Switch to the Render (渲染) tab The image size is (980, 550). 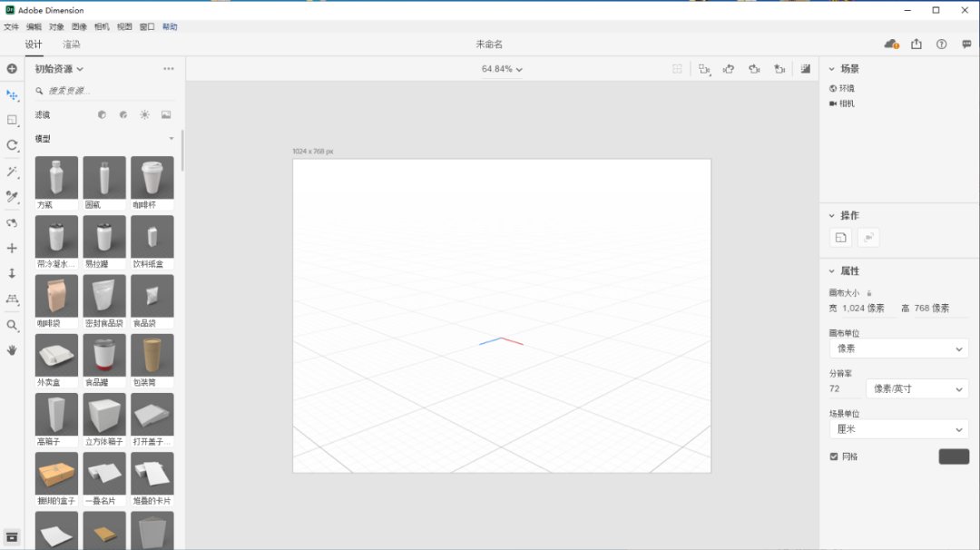pyautogui.click(x=72, y=44)
